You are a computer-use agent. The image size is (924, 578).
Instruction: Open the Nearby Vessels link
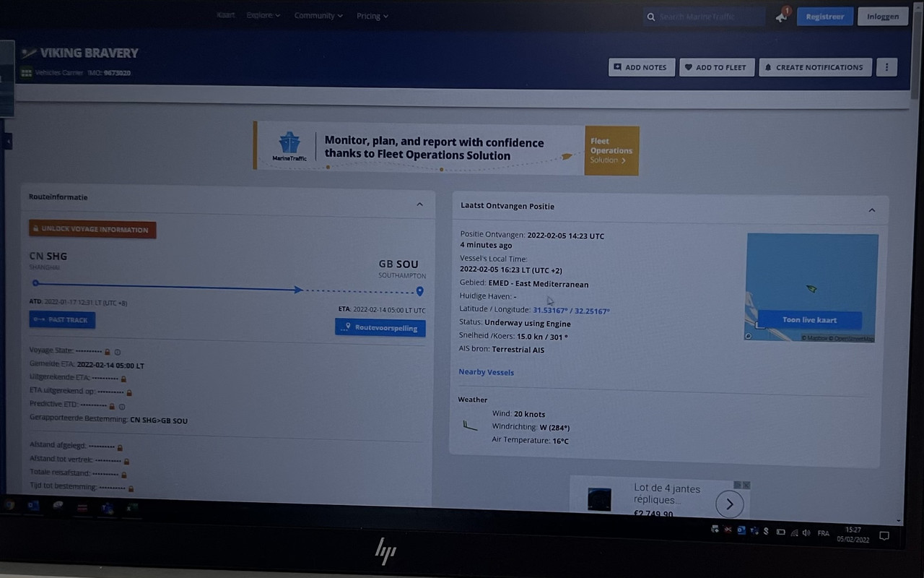coord(487,372)
